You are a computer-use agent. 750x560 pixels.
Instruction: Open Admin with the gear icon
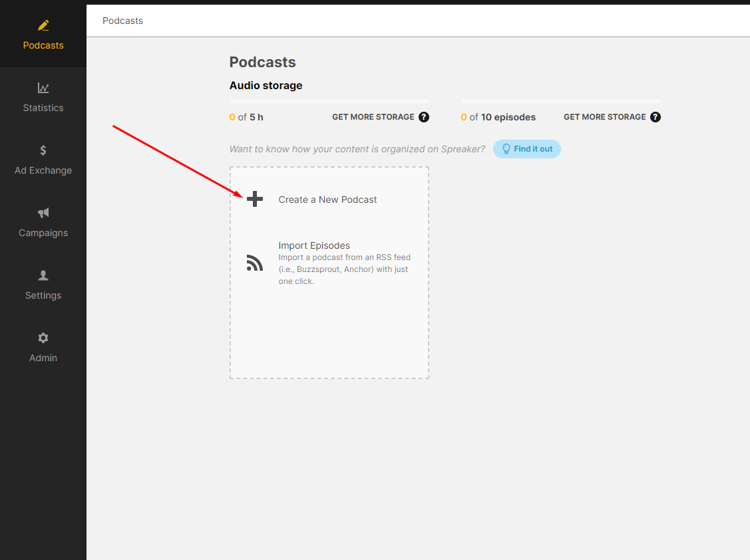click(43, 338)
